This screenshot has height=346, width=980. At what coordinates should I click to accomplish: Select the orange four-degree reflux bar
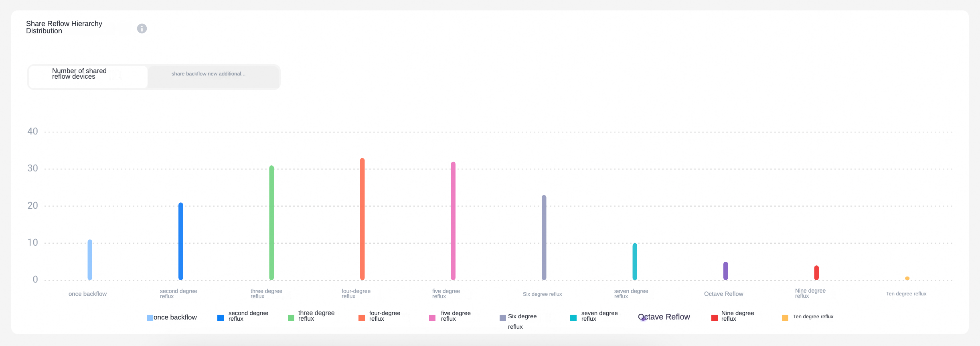coord(362,219)
